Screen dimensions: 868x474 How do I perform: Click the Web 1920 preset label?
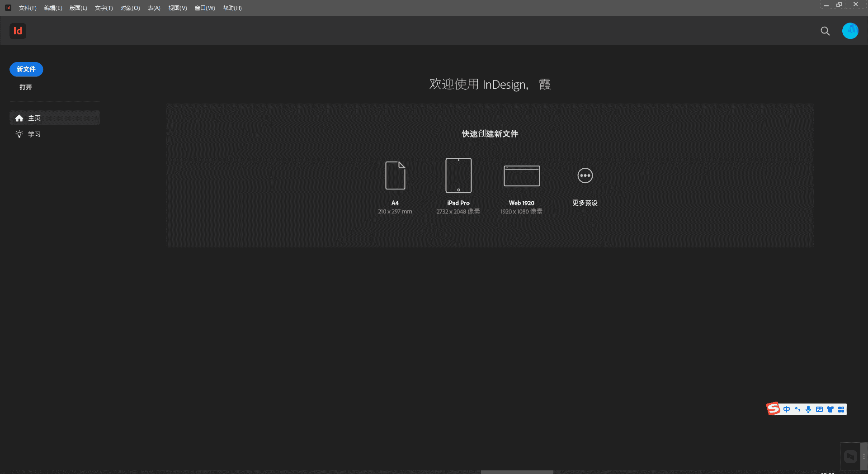[x=522, y=203]
